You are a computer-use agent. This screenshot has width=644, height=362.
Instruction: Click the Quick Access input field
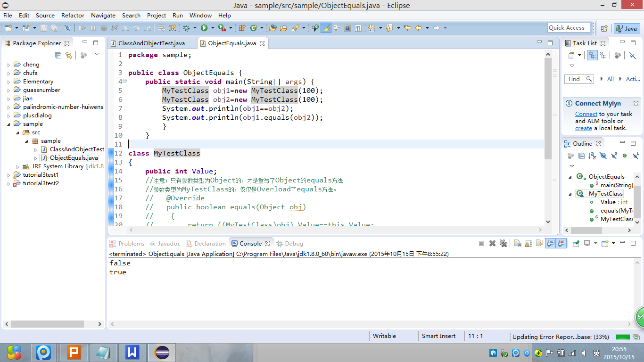[x=569, y=28]
